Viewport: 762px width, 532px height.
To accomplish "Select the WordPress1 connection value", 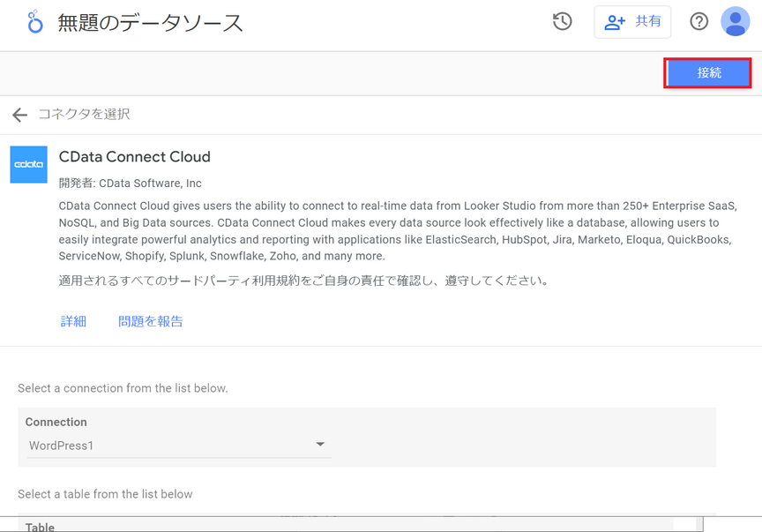I will [61, 446].
